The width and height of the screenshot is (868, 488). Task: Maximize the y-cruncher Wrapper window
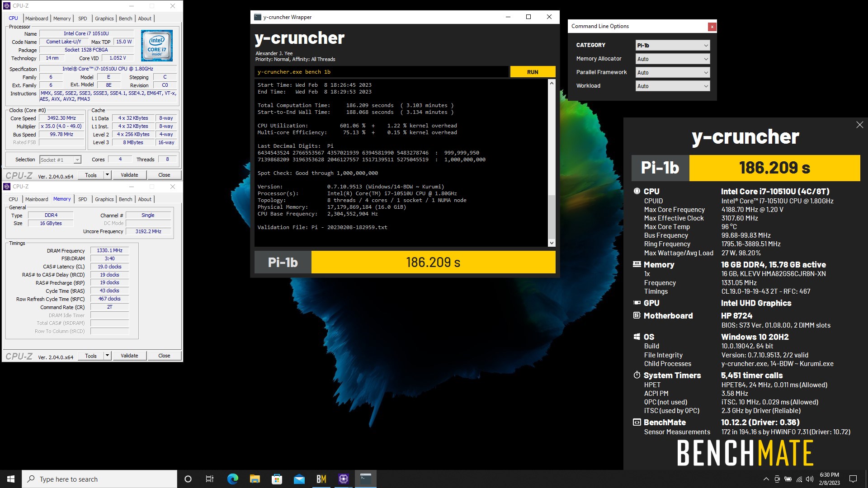point(528,17)
